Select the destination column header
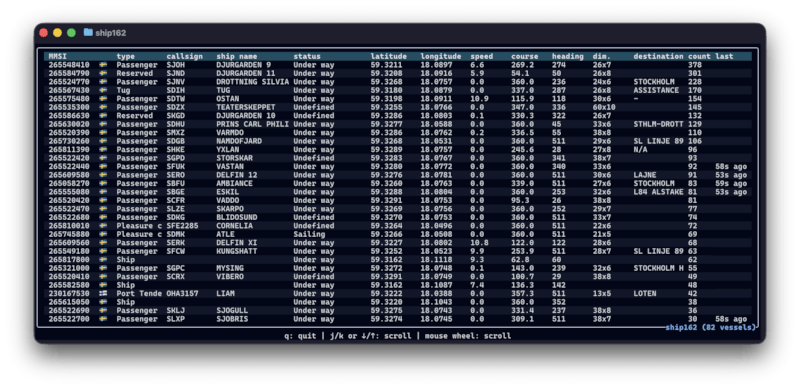This screenshot has height=389, width=800. coord(658,56)
